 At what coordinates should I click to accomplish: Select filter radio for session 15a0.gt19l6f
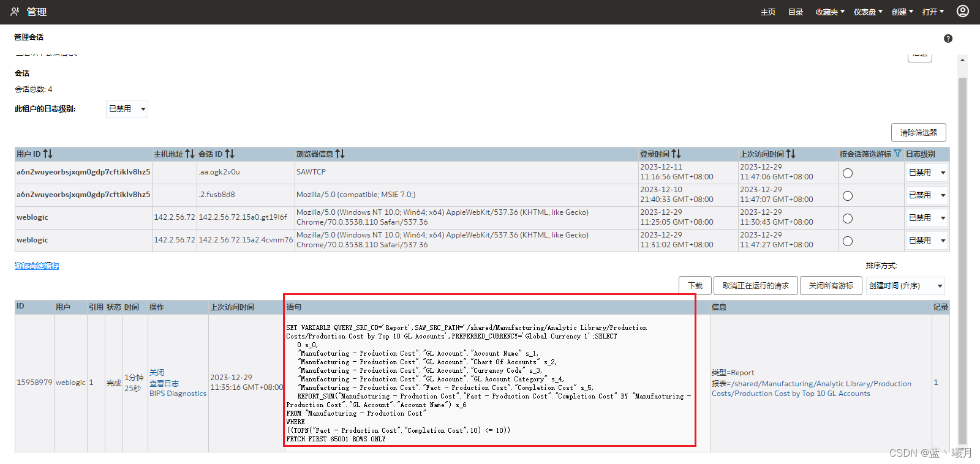(x=848, y=219)
